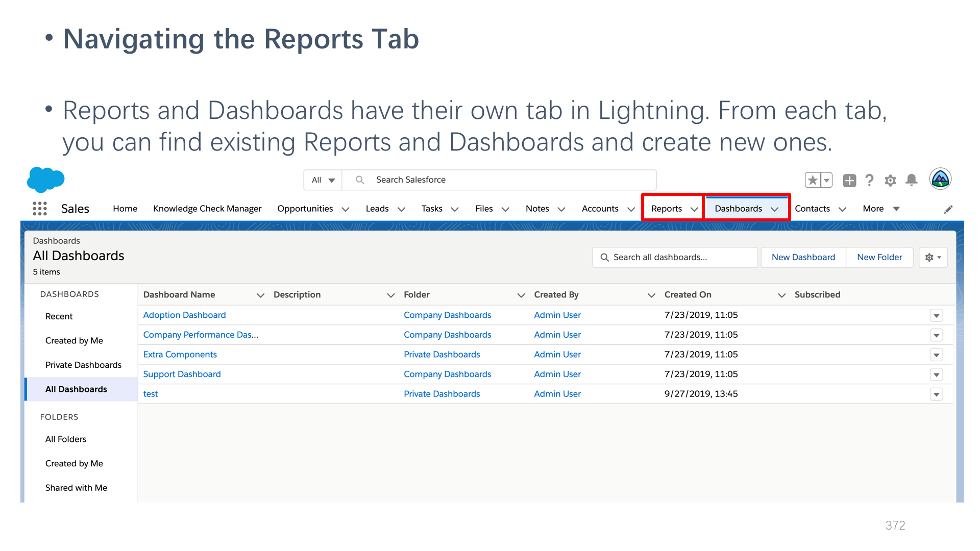Open the Help question mark icon

pyautogui.click(x=870, y=180)
